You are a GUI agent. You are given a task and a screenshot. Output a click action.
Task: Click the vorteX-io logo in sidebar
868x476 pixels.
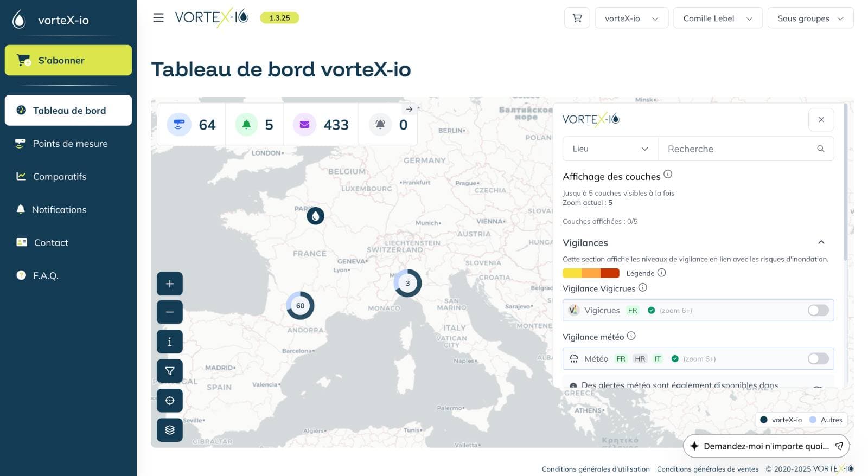51,20
